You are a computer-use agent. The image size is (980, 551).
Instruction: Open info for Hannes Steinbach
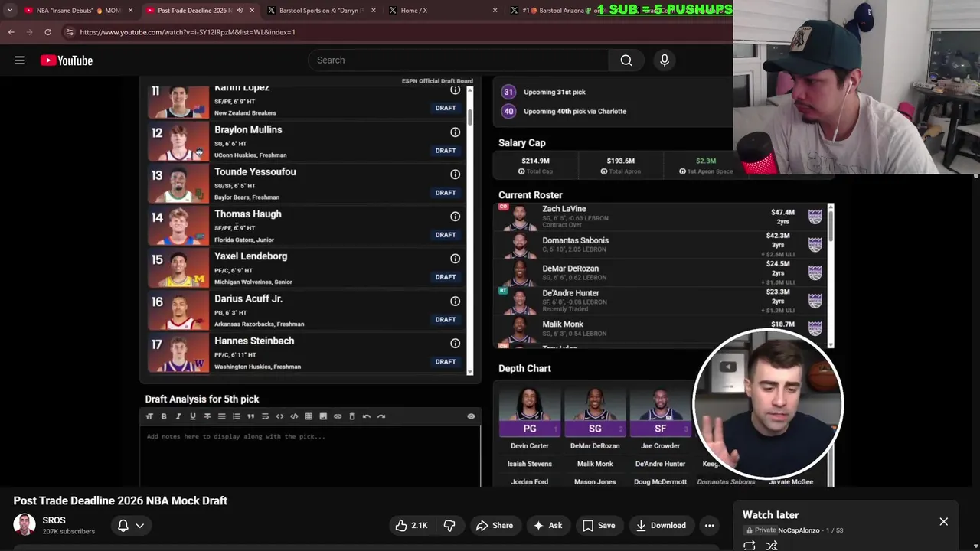pyautogui.click(x=455, y=344)
